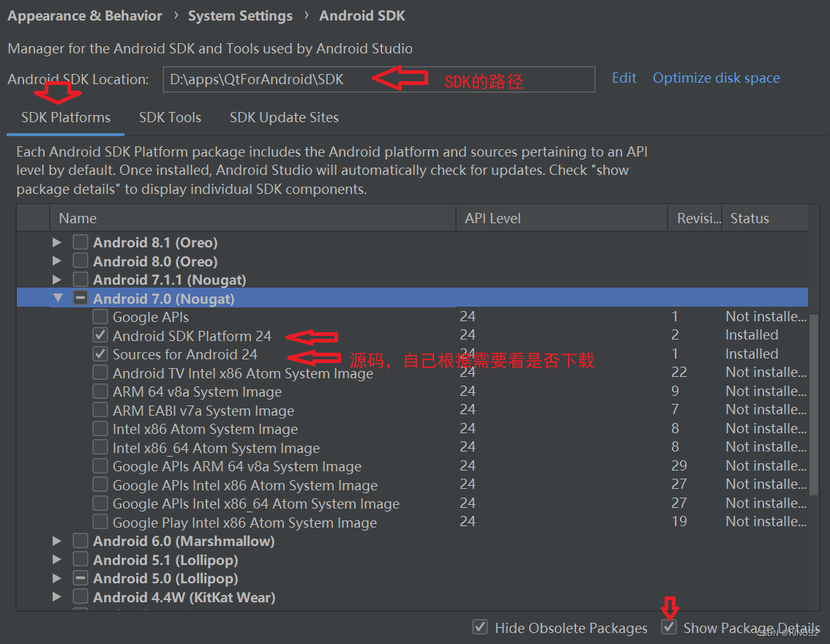This screenshot has width=830, height=644.
Task: Check Google APIs ARM 64 v8a System Image
Action: pyautogui.click(x=100, y=465)
